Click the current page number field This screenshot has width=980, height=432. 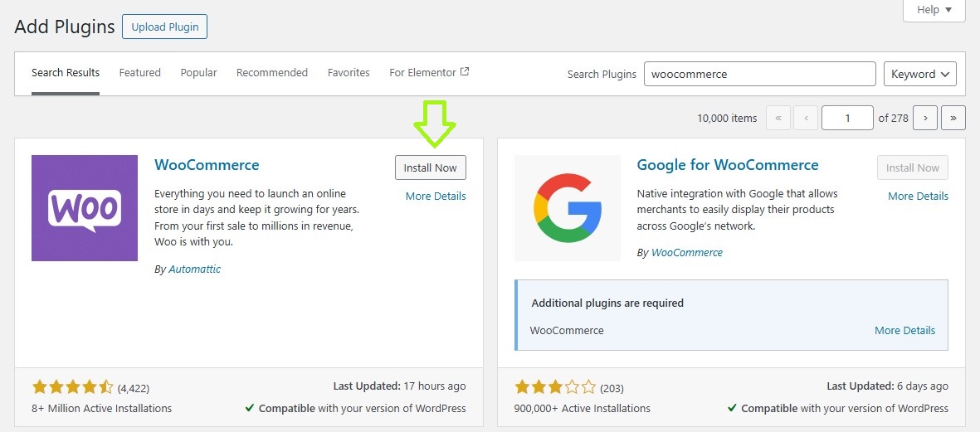pos(847,118)
